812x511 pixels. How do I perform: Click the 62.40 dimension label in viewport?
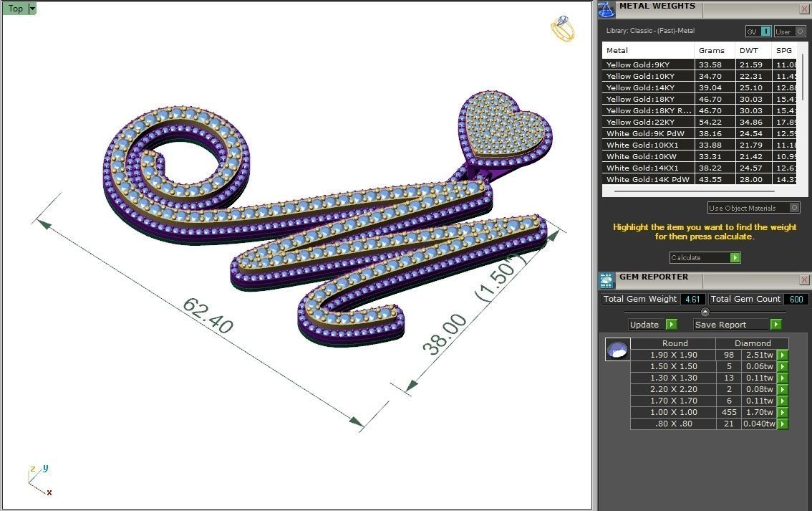click(208, 315)
